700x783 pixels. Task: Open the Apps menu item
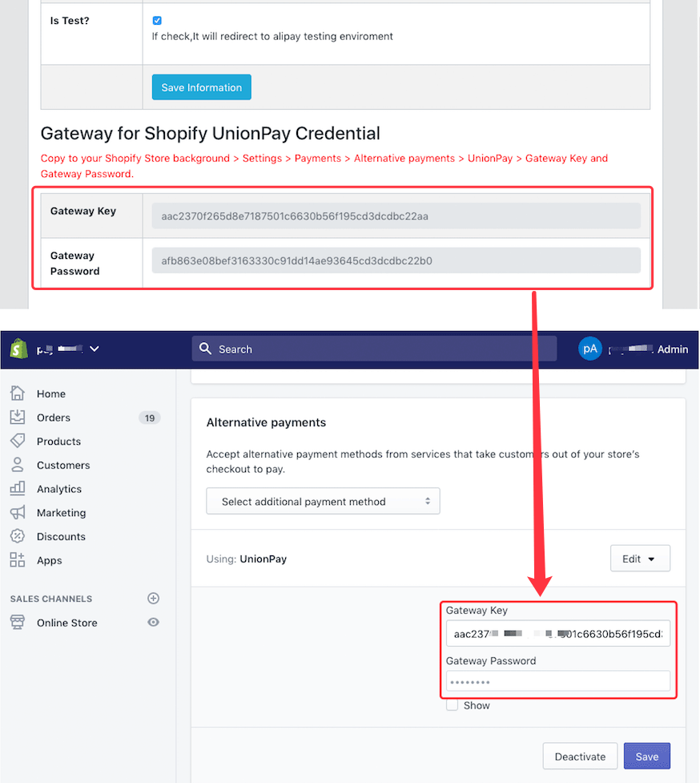click(x=49, y=560)
